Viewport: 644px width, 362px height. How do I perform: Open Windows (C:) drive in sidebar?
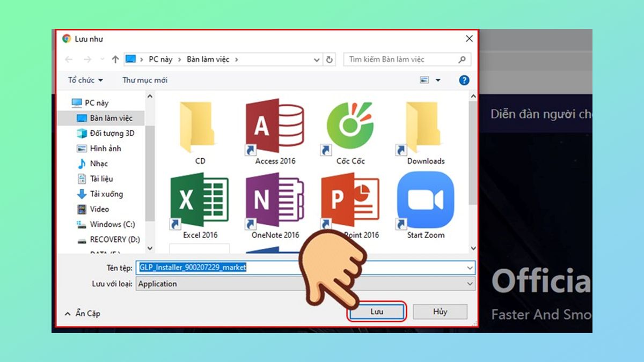point(106,224)
